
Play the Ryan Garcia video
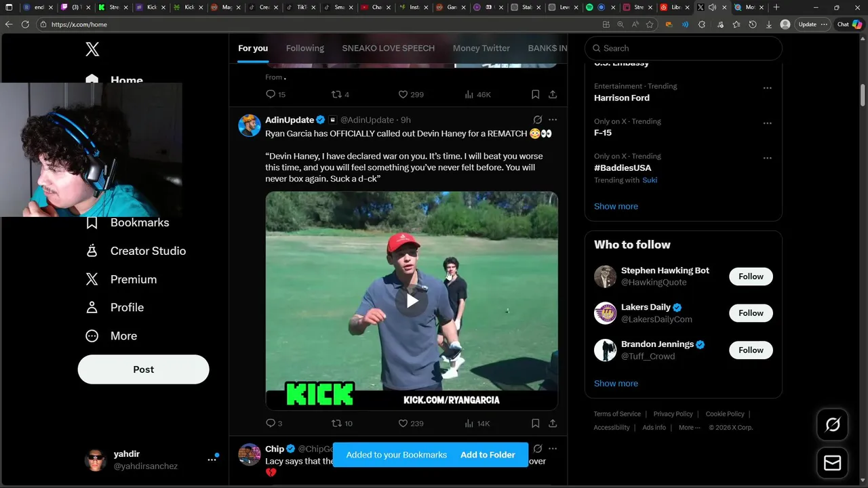[412, 301]
